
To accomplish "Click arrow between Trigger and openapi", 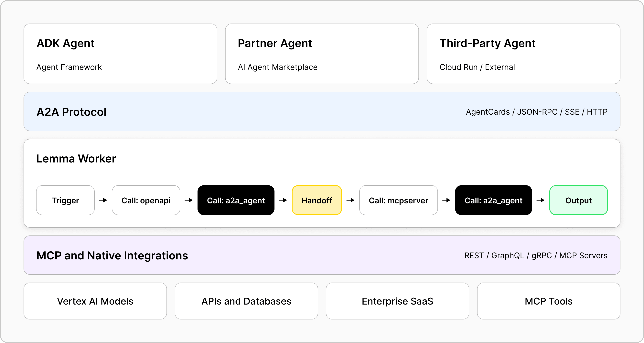I will click(x=103, y=200).
